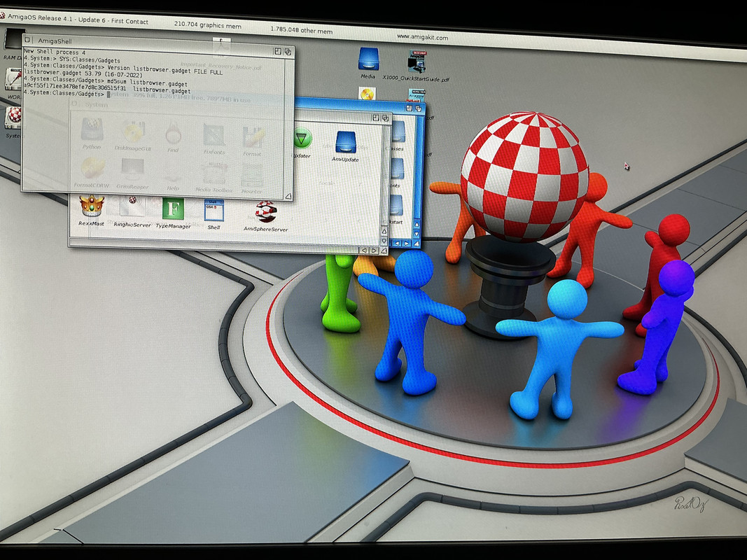This screenshot has height=560, width=747.
Task: Click the System window scroll-left arrow
Action: pyautogui.click(x=364, y=250)
